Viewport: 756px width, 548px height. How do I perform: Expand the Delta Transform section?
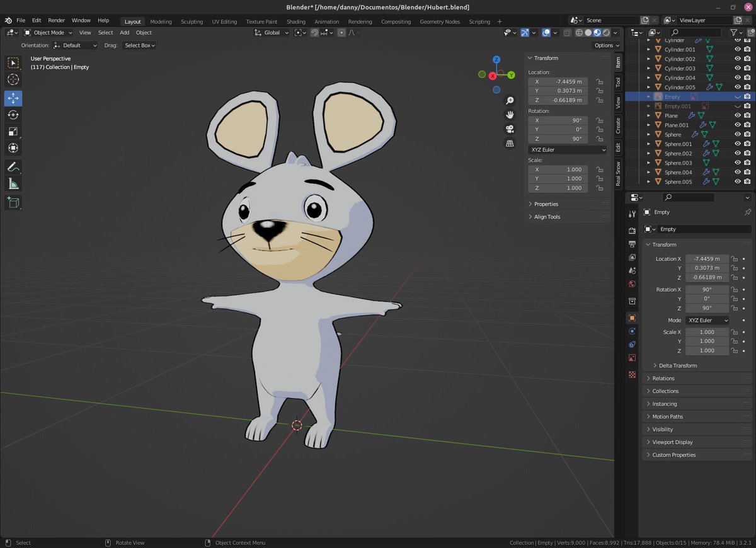(677, 365)
